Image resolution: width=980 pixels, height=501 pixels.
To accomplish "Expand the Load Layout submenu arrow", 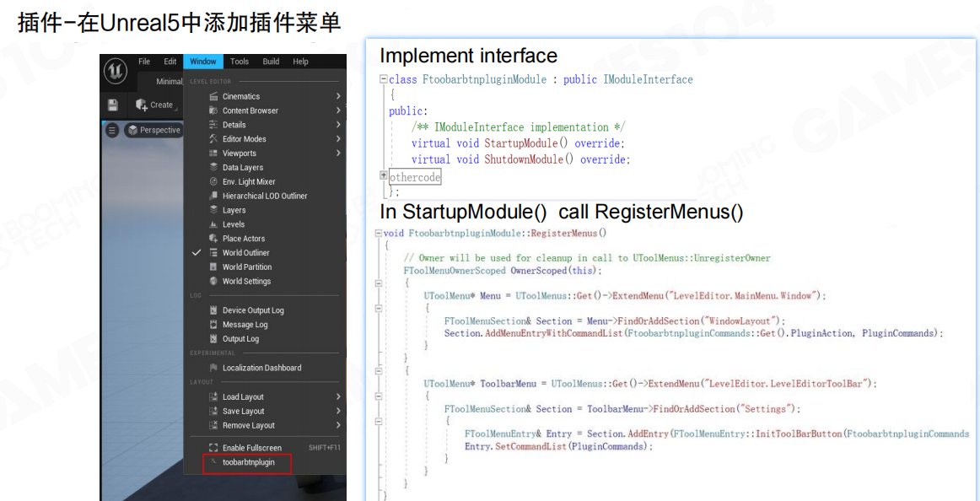I will point(338,396).
